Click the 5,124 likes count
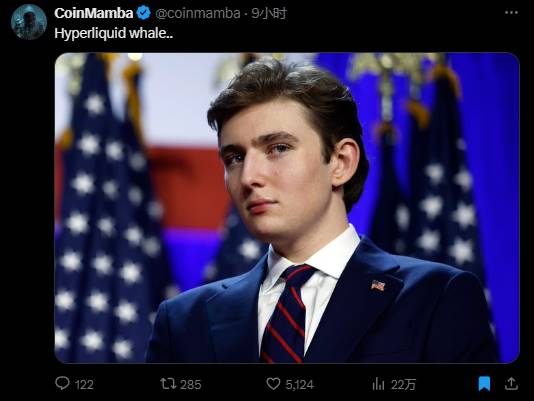 click(x=299, y=385)
